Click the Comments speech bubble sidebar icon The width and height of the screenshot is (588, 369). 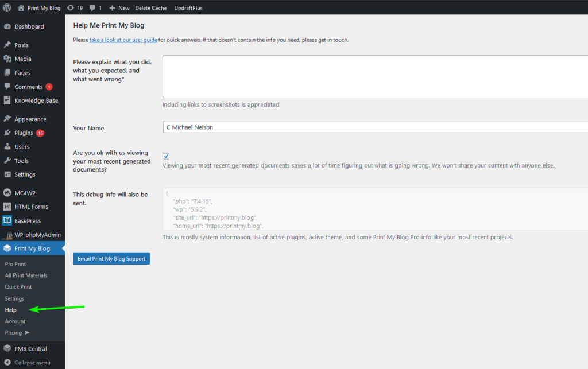pyautogui.click(x=7, y=86)
